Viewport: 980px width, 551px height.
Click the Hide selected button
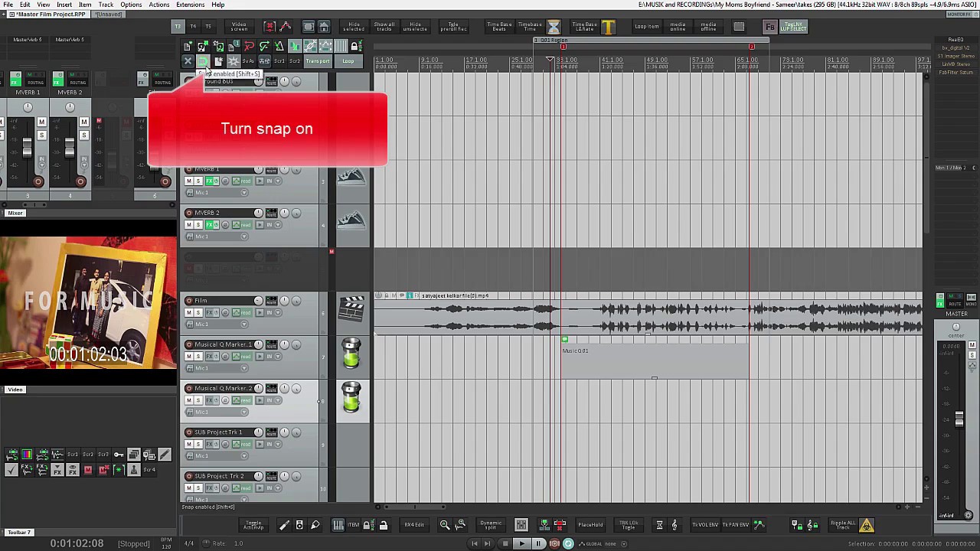tap(354, 27)
